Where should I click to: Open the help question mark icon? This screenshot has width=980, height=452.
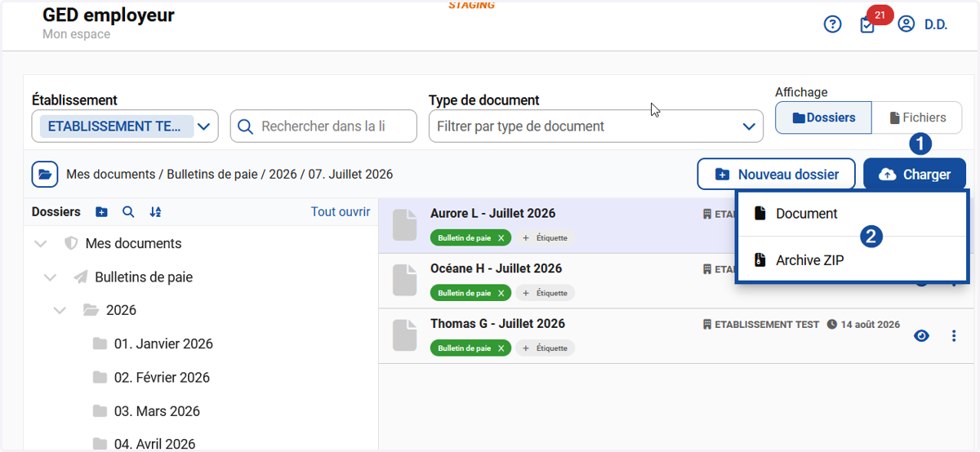pyautogui.click(x=832, y=24)
